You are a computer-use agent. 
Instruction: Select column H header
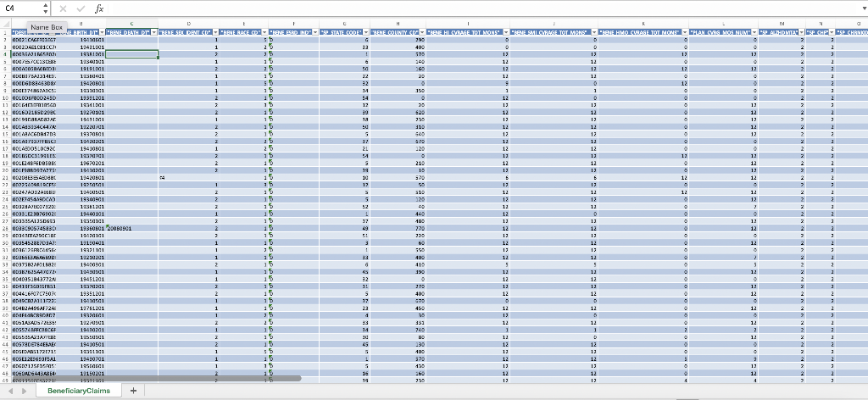click(x=398, y=24)
